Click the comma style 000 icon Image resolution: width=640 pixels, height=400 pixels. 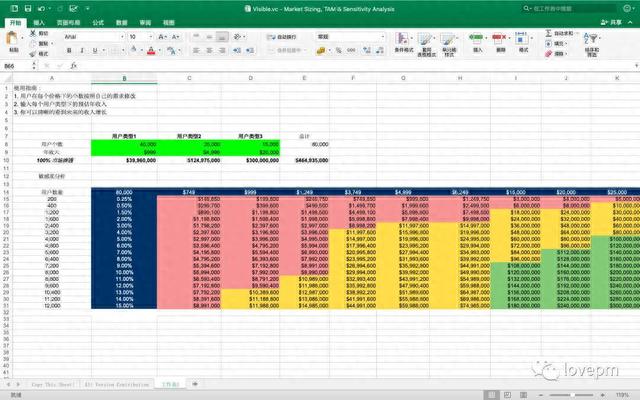[x=351, y=50]
